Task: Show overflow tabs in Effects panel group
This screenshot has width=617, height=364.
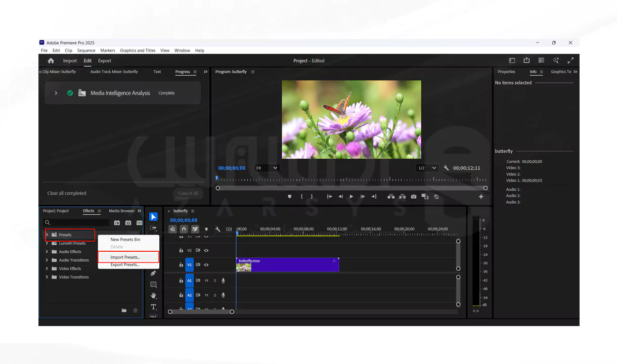Action: point(140,211)
